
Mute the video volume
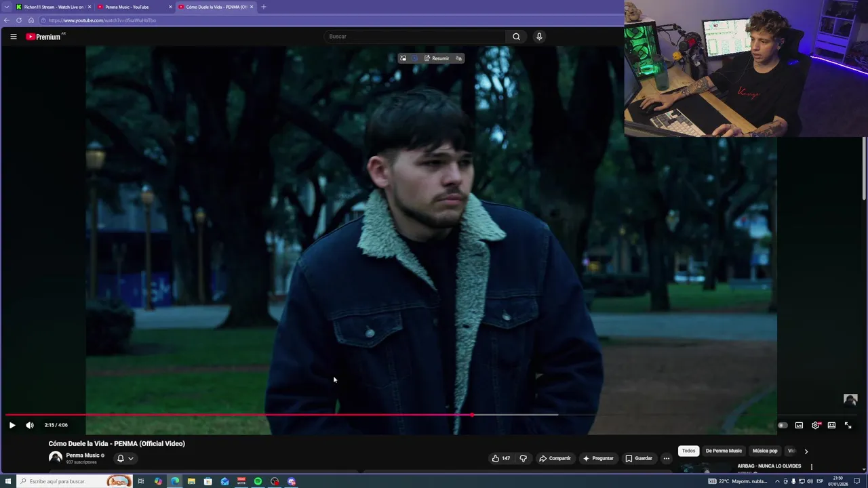point(30,425)
